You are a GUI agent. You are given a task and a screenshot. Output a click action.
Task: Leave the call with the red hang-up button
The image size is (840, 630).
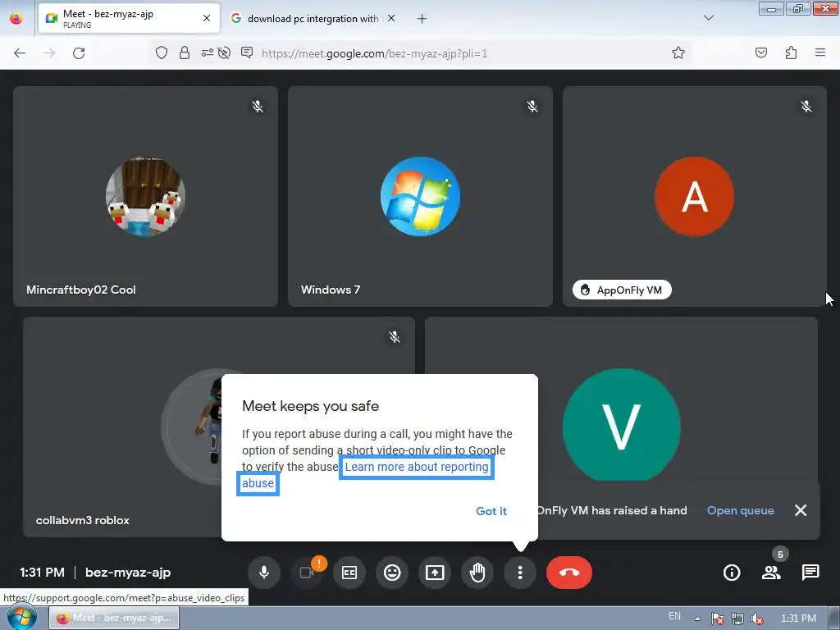pos(569,573)
